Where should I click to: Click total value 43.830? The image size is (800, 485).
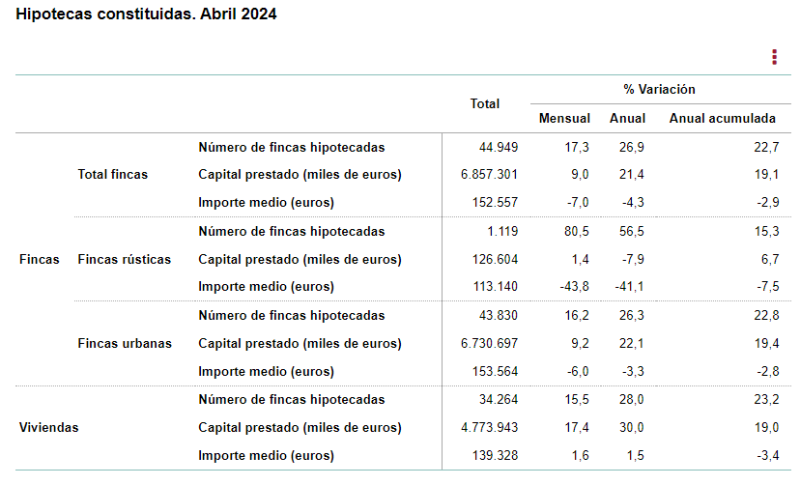(x=498, y=316)
